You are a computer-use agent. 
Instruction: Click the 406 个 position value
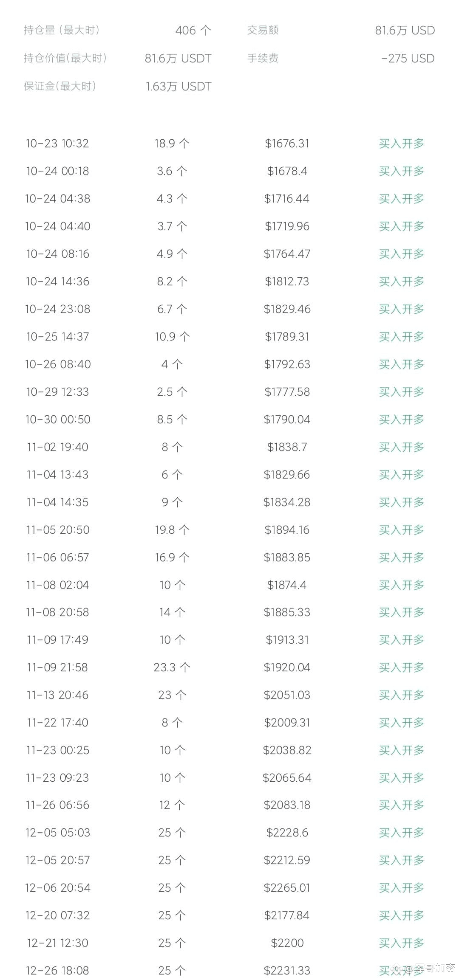(193, 30)
